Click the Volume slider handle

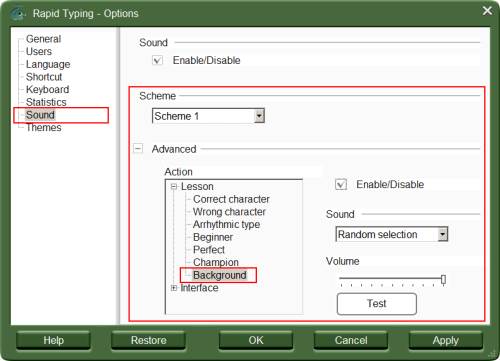[x=443, y=279]
